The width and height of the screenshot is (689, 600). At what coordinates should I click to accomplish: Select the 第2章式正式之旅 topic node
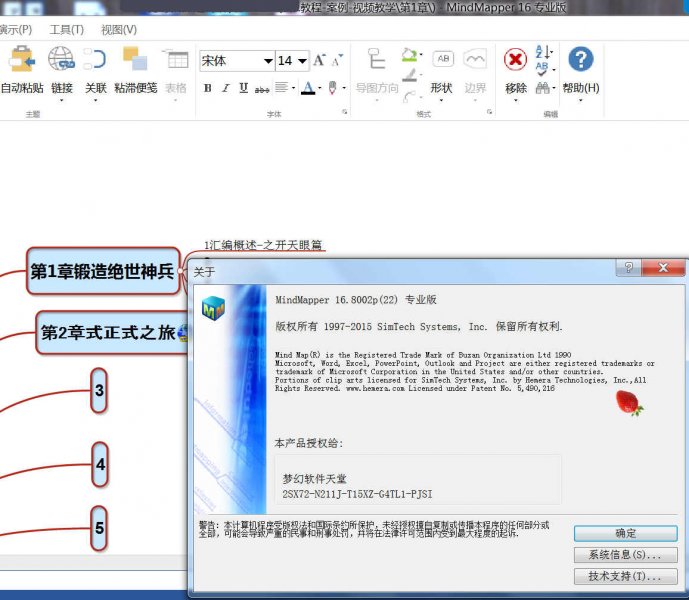point(112,332)
